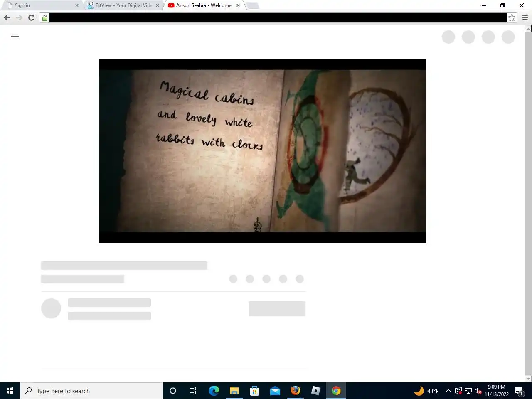Image resolution: width=532 pixels, height=399 pixels.
Task: Switch to the BitView tab
Action: pyautogui.click(x=123, y=5)
